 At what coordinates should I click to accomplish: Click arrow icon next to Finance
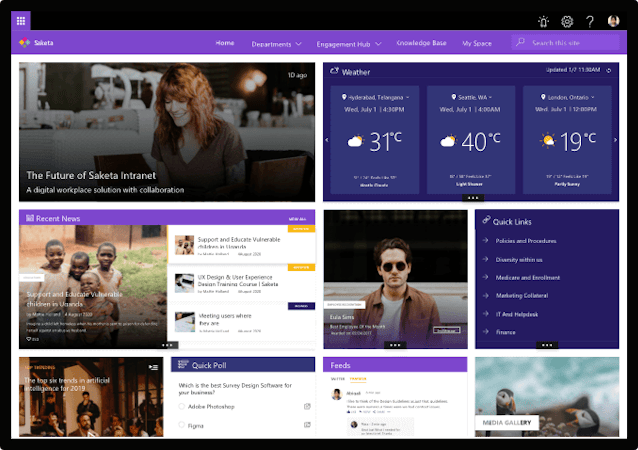[x=485, y=332]
